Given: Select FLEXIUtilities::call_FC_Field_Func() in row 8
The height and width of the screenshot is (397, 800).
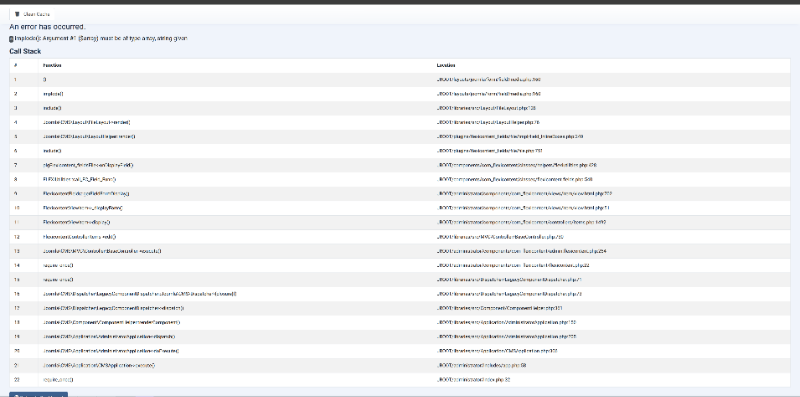Looking at the screenshot, I should 80,180.
